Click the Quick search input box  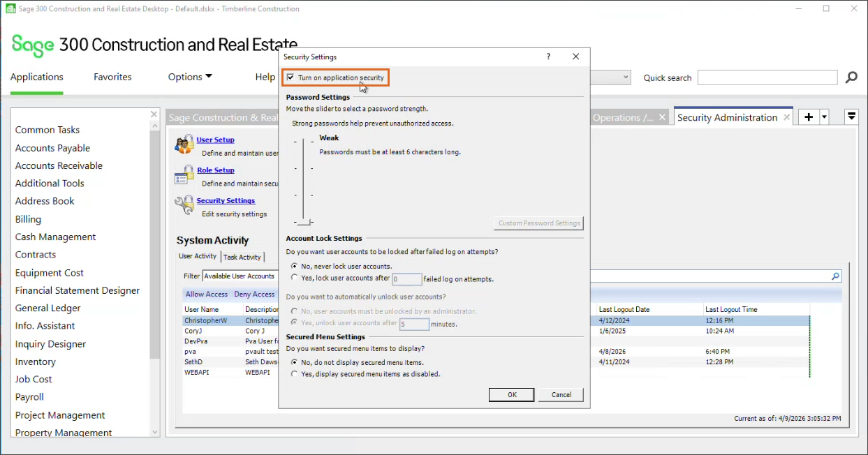767,77
